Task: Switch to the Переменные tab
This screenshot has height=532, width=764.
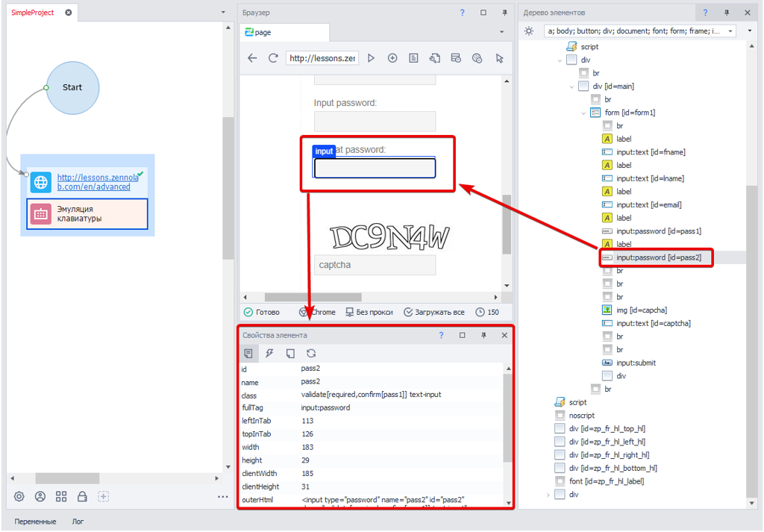Action: pyautogui.click(x=35, y=522)
